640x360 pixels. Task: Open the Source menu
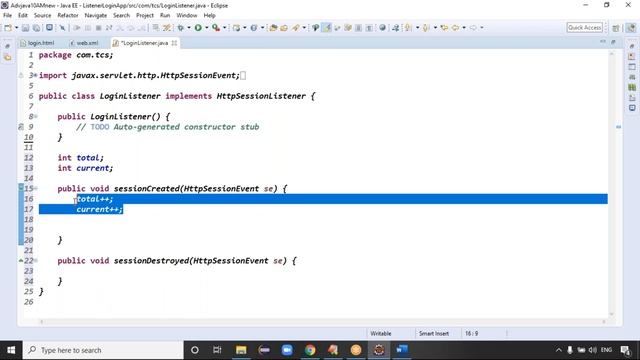coord(42,16)
